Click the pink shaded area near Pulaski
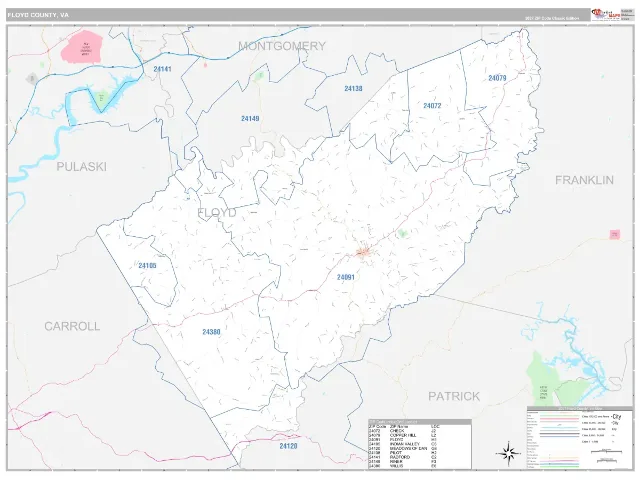 pyautogui.click(x=81, y=47)
